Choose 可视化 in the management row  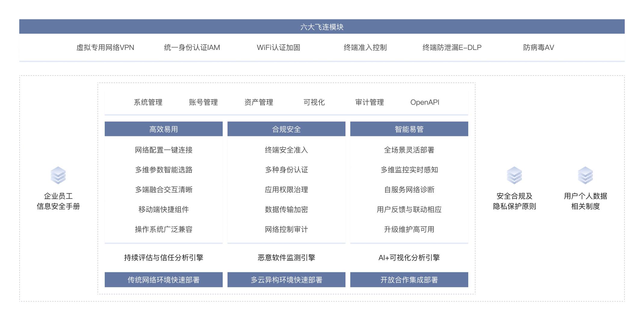pyautogui.click(x=314, y=102)
